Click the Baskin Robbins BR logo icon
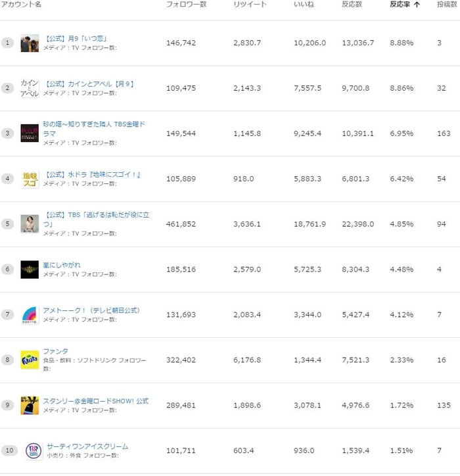The image size is (460, 476). point(34,450)
